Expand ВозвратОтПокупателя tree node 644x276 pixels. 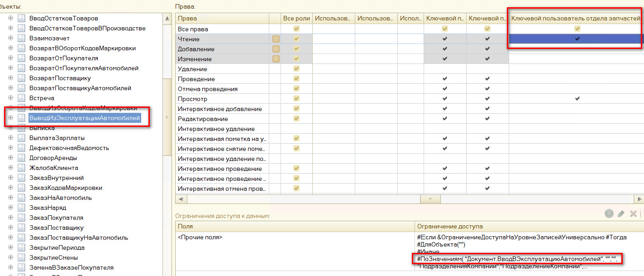[x=10, y=58]
